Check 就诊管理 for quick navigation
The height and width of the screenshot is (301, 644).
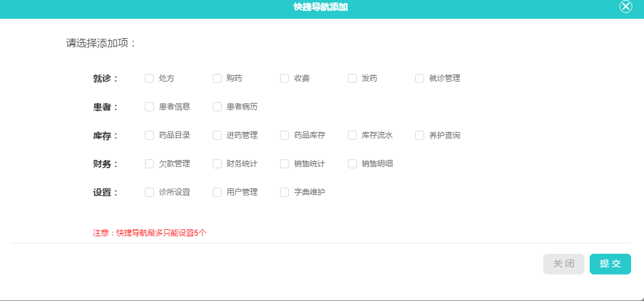tap(420, 78)
